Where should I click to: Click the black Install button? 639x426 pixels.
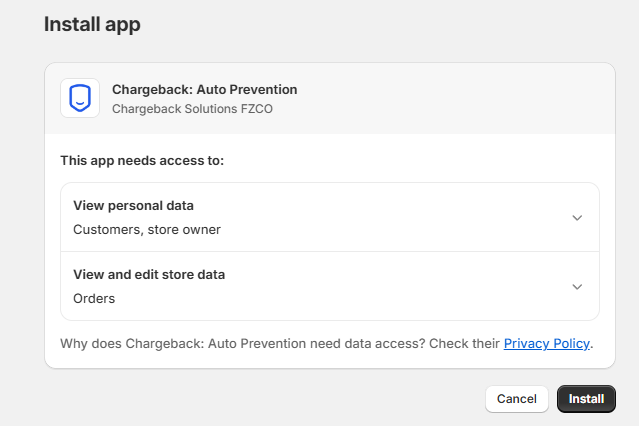pos(586,399)
